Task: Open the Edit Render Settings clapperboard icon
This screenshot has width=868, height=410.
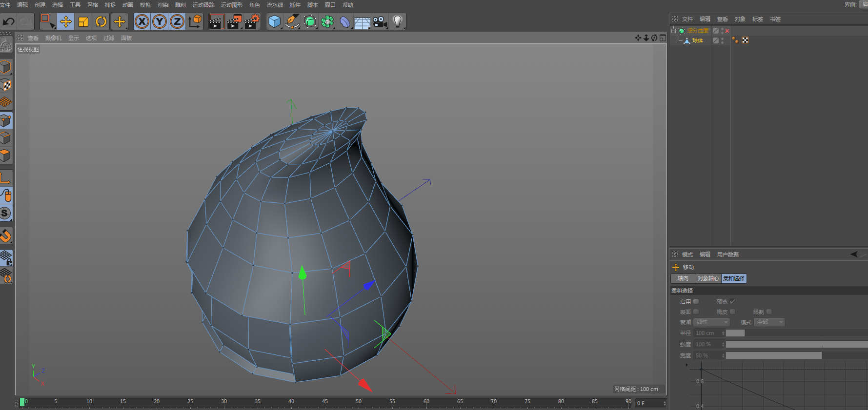Action: coord(252,21)
